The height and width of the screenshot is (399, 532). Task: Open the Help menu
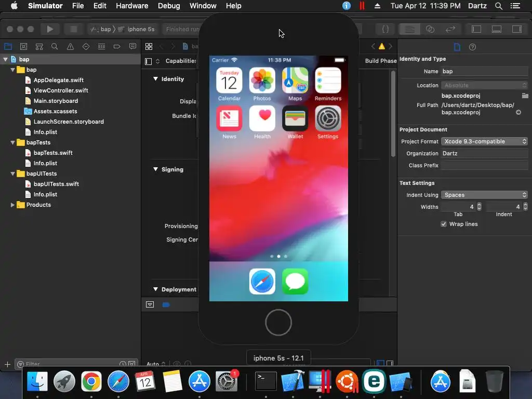(233, 6)
